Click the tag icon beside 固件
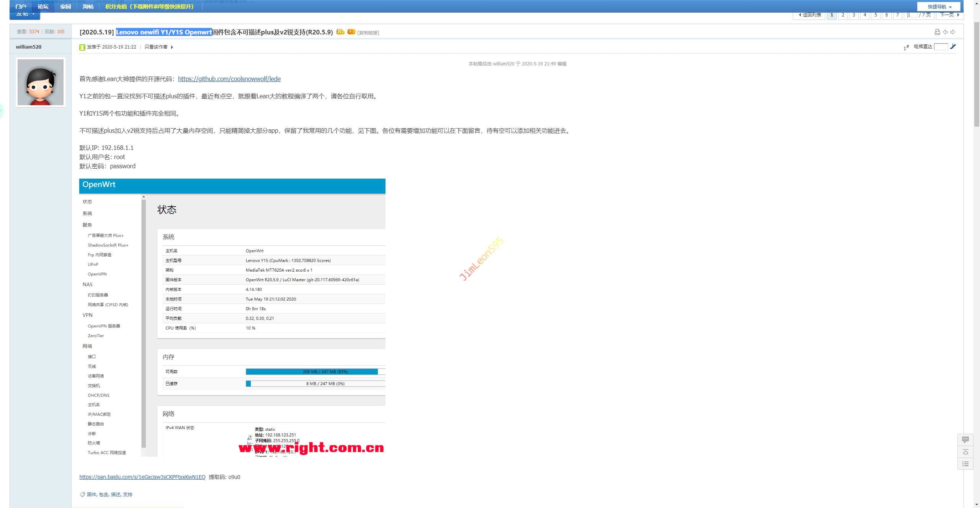The width and height of the screenshot is (980, 508). coord(82,495)
